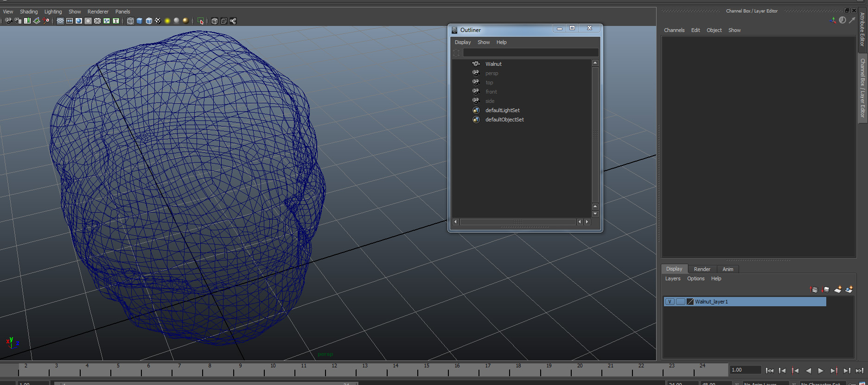Open the Outliner Help menu

(x=501, y=42)
